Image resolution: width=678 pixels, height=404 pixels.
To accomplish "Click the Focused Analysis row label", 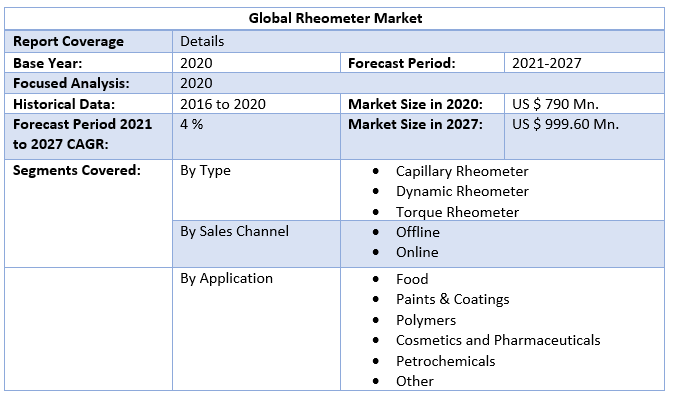I will pyautogui.click(x=71, y=84).
